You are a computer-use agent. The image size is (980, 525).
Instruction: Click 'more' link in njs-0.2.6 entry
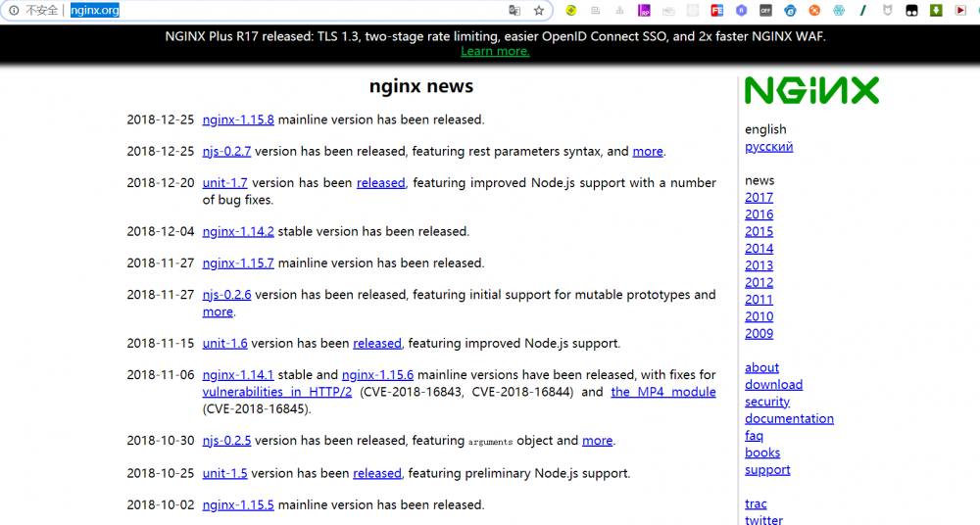pos(218,311)
